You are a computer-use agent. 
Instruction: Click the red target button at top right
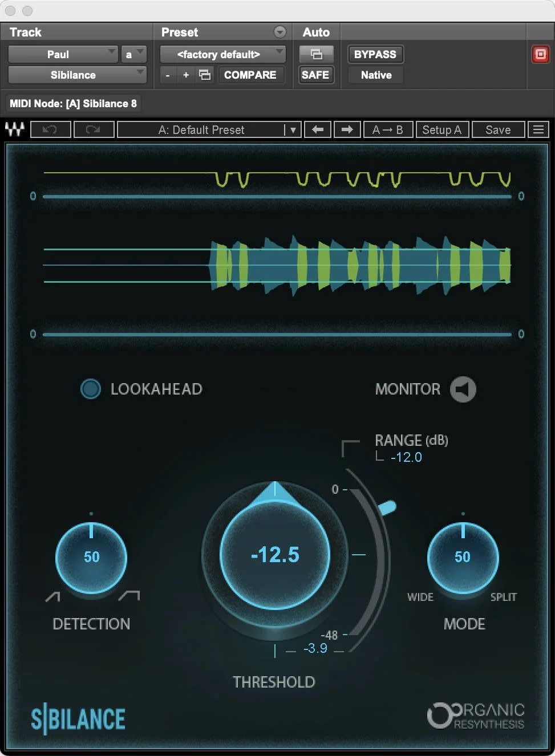[x=540, y=54]
